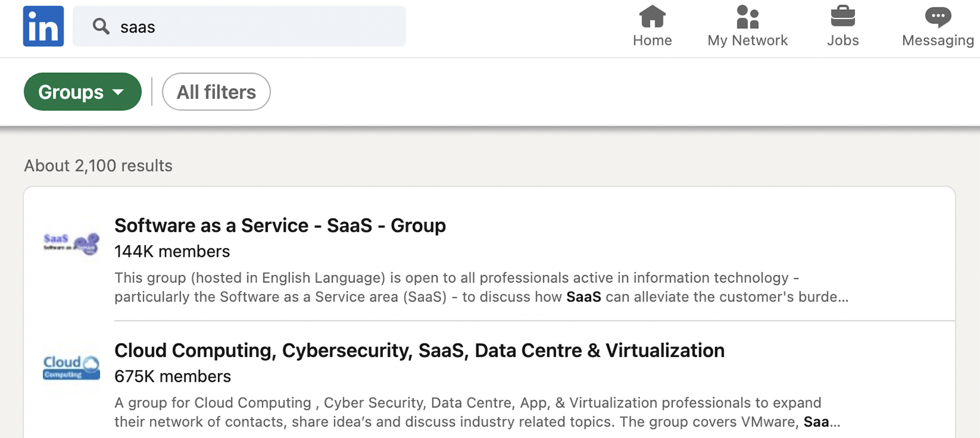
Task: Click the '144K members' text
Action: pos(172,251)
